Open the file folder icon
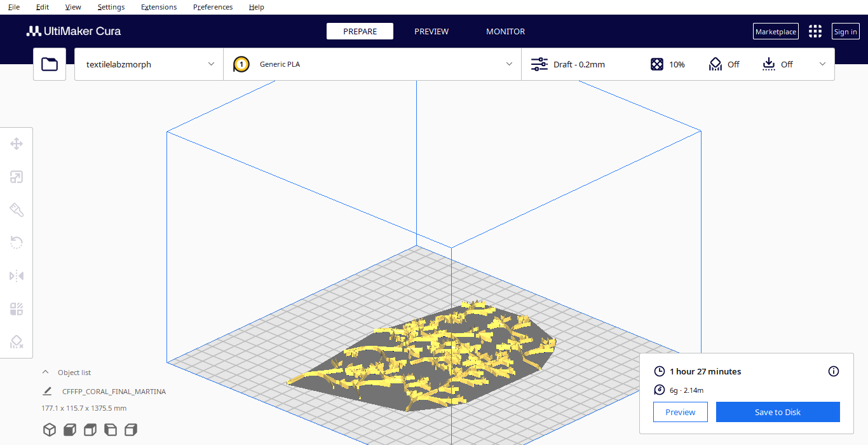Viewport: 868px width, 445px height. (x=50, y=64)
